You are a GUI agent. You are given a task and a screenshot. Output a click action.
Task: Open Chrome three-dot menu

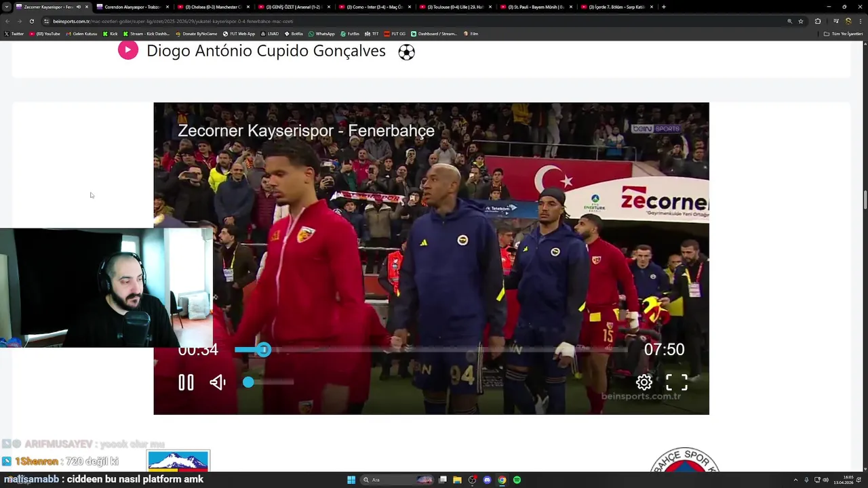coord(860,21)
